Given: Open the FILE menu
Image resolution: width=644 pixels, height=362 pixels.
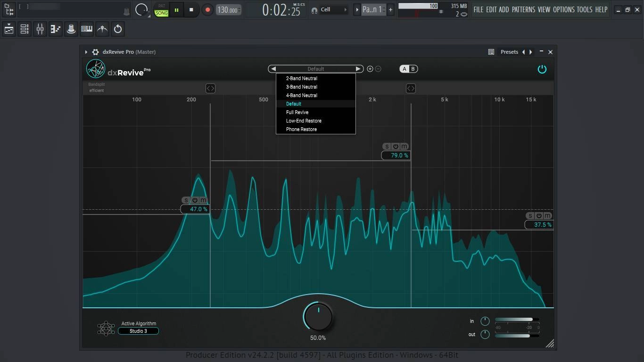Looking at the screenshot, I should click(479, 9).
